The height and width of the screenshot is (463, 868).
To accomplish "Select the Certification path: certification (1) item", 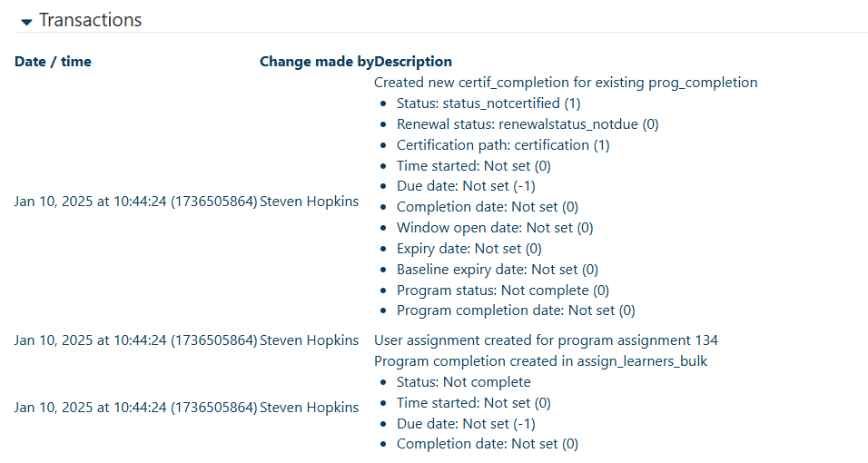I will [503, 145].
